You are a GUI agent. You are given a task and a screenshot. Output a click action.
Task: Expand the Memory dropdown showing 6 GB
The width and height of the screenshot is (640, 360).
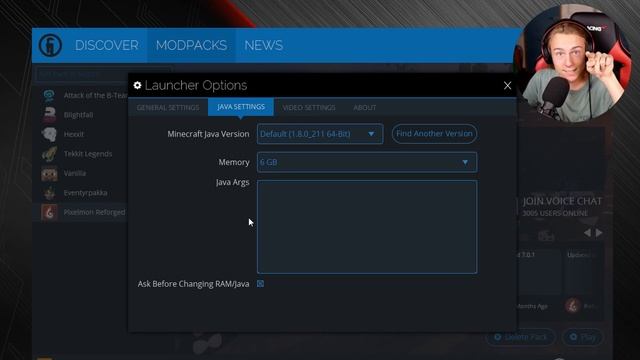click(x=367, y=162)
